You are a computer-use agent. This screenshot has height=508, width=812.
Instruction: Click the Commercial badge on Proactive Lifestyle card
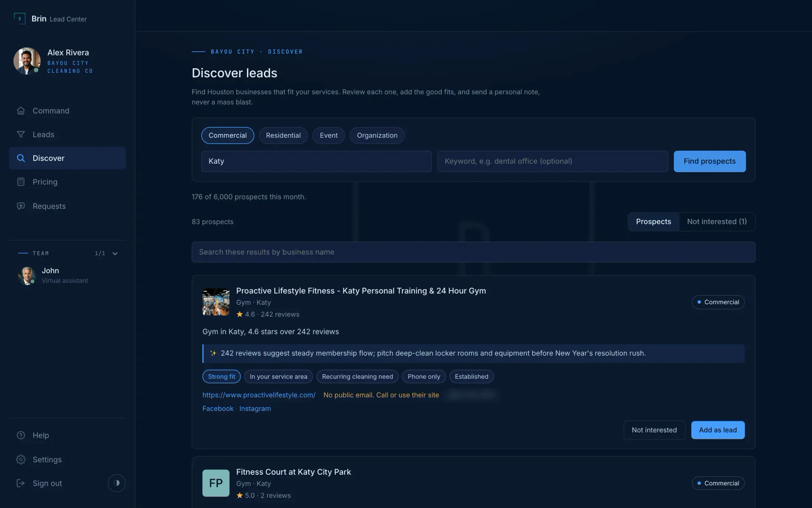(x=718, y=302)
